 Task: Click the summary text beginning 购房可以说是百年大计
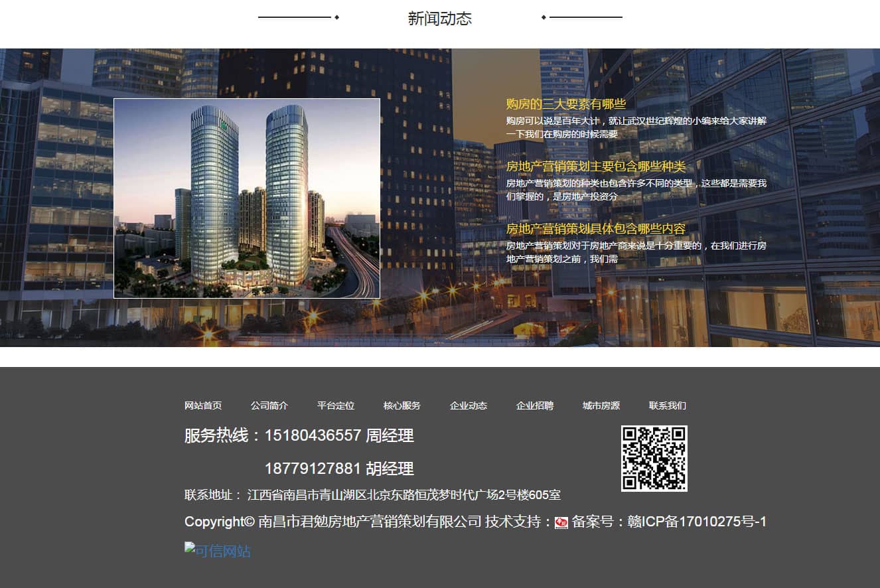[x=636, y=127]
